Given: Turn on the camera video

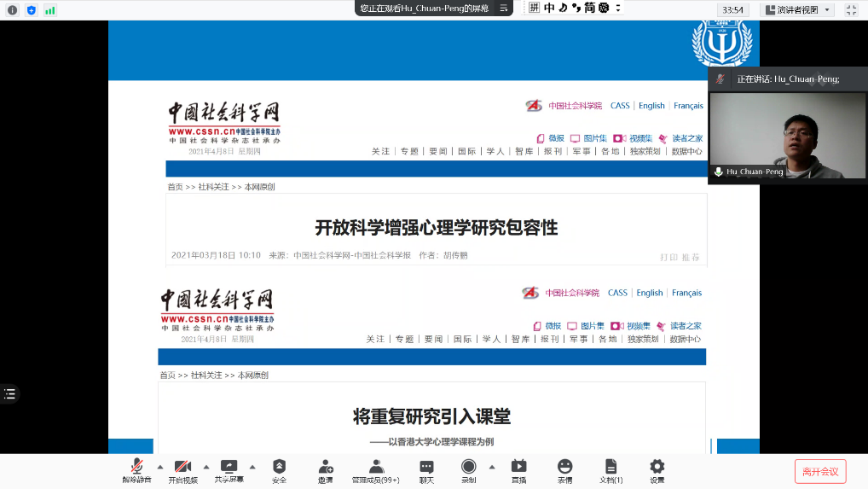Looking at the screenshot, I should pyautogui.click(x=182, y=469).
